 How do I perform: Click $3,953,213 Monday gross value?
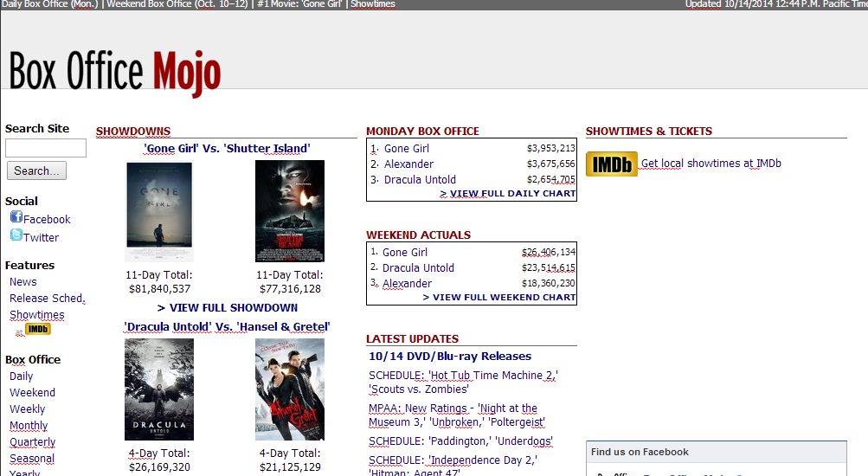coord(550,148)
